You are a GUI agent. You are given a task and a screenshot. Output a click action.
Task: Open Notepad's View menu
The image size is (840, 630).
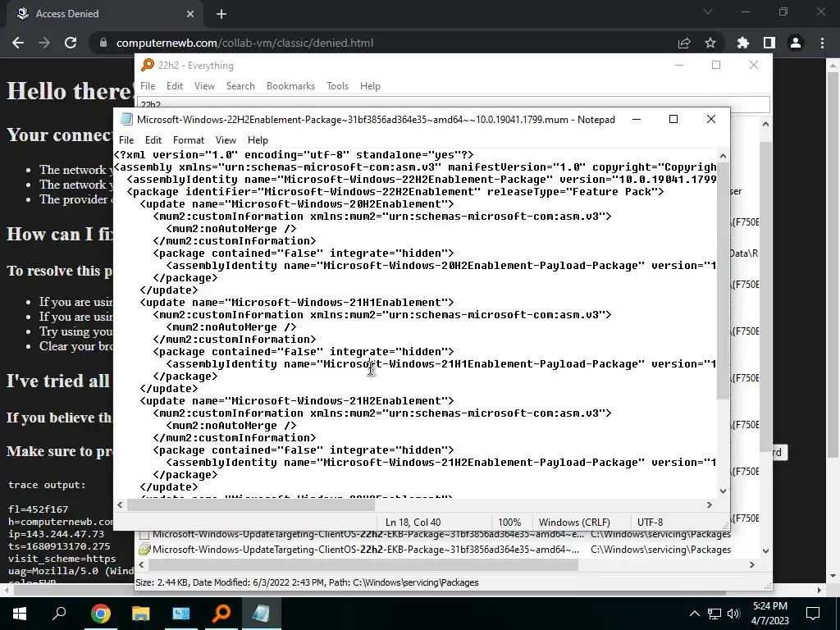coord(226,139)
